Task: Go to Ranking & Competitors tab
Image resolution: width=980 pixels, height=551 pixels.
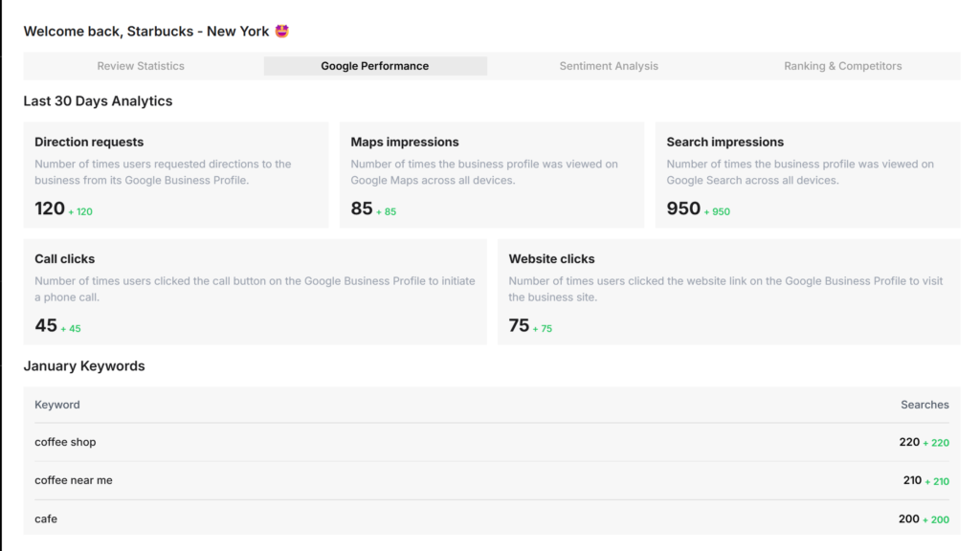Action: pos(842,66)
